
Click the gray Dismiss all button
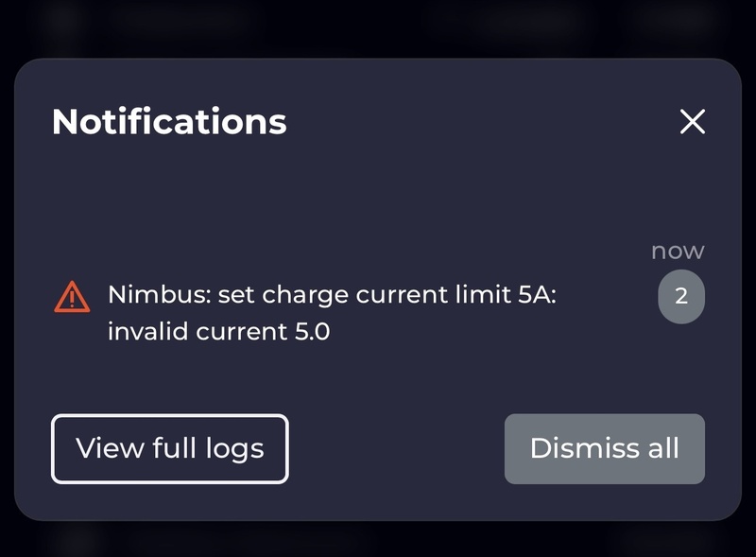tap(604, 448)
